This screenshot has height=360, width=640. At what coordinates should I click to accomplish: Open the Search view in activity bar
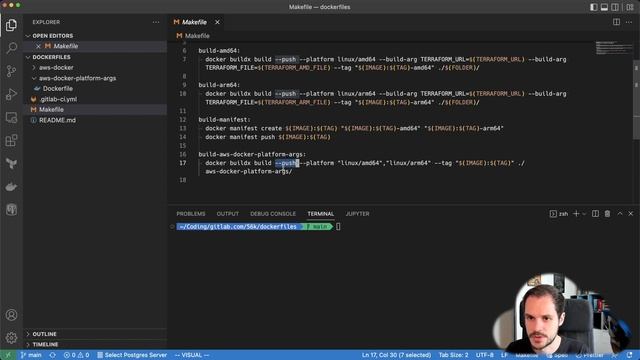click(x=11, y=48)
